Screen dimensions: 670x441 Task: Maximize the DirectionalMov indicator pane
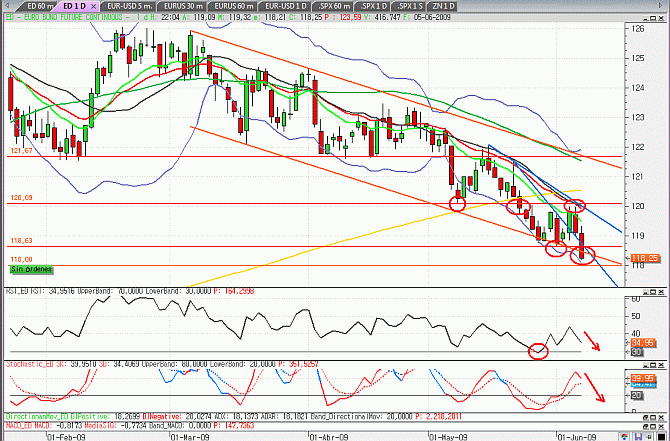(x=653, y=417)
